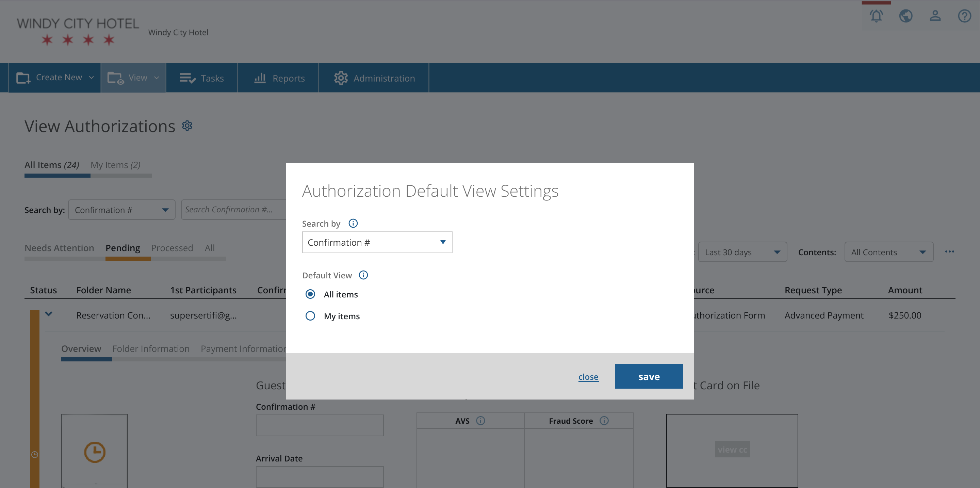
Task: Open the Overview tab
Action: pos(81,349)
